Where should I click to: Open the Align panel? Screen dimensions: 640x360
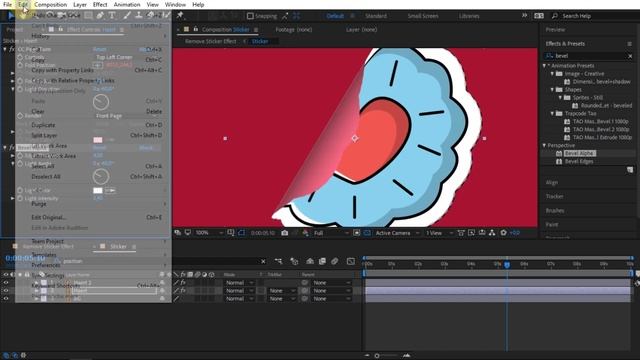(551, 182)
